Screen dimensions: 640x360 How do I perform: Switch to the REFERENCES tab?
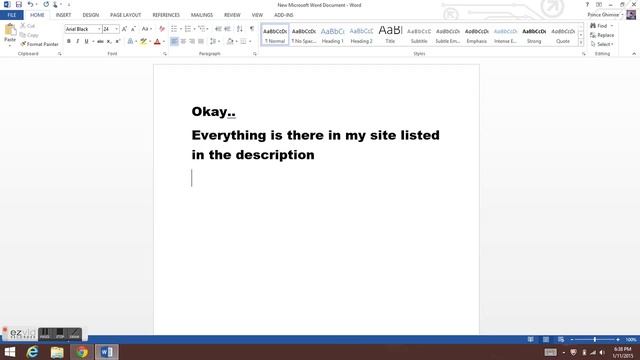(166, 15)
